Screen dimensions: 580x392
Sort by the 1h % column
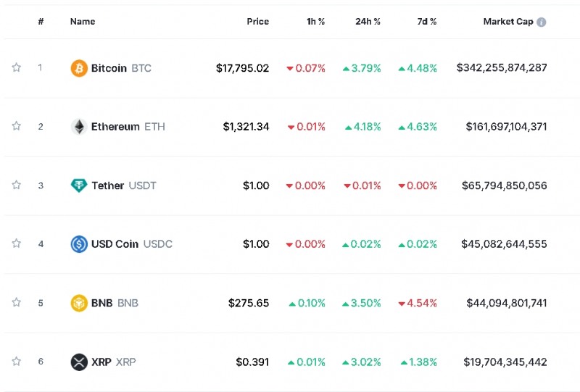tap(315, 22)
